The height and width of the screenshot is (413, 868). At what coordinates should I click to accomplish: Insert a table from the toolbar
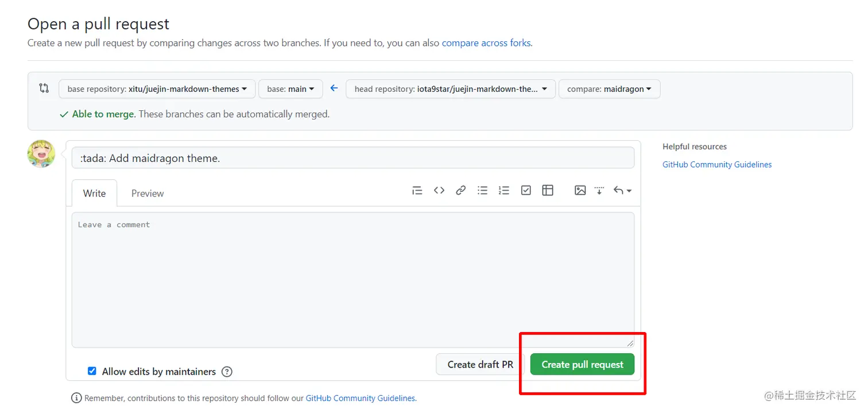548,191
